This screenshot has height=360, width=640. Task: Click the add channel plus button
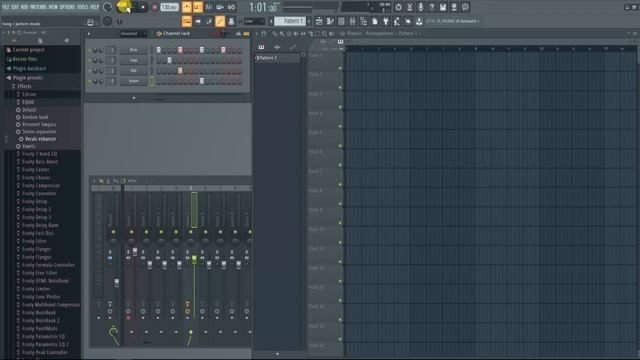tap(134, 98)
